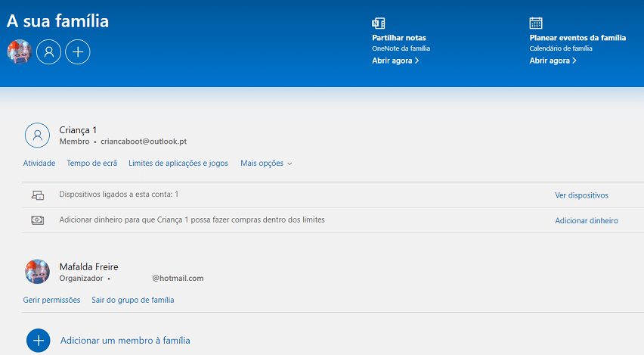Image resolution: width=644 pixels, height=355 pixels.
Task: Open the Atividade tab for Criança 1
Action: [x=39, y=163]
